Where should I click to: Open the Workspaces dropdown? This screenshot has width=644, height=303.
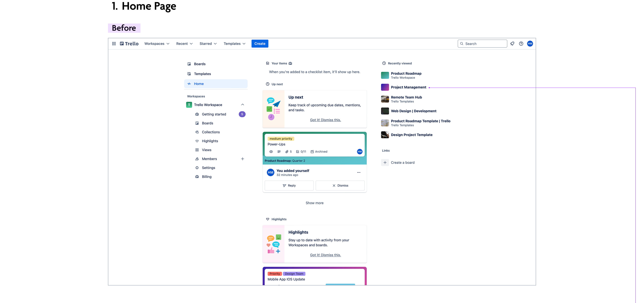pyautogui.click(x=157, y=43)
